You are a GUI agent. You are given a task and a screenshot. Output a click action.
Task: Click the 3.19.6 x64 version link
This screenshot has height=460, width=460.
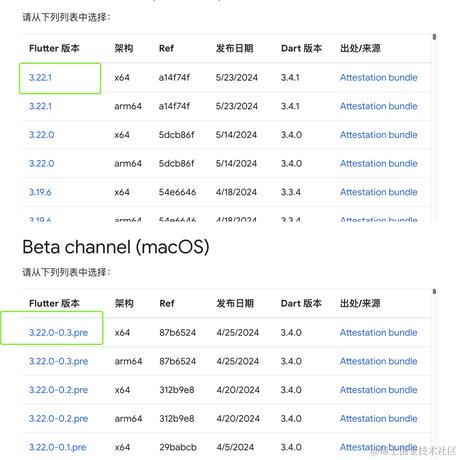pyautogui.click(x=40, y=192)
